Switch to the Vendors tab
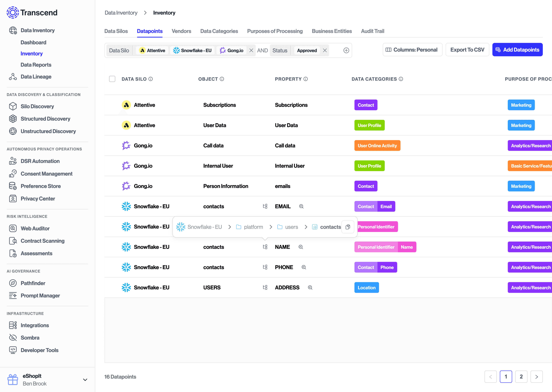552x392 pixels. (x=181, y=31)
